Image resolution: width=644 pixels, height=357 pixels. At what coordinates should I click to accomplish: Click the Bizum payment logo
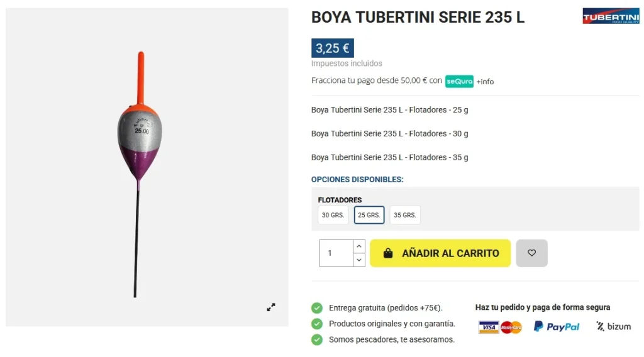tap(613, 326)
